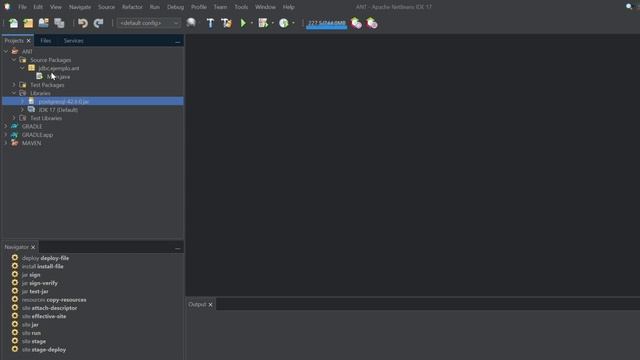Click the Open Project toolbar icon
Screen dimensions: 640x360
(x=44, y=23)
